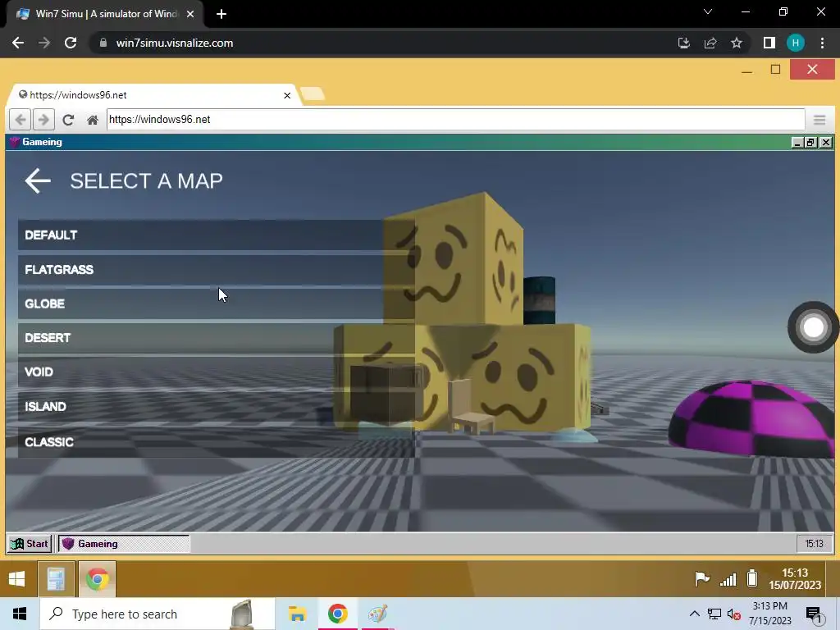Click the Install app icon in Chrome
This screenshot has height=630, width=840.
[x=683, y=43]
